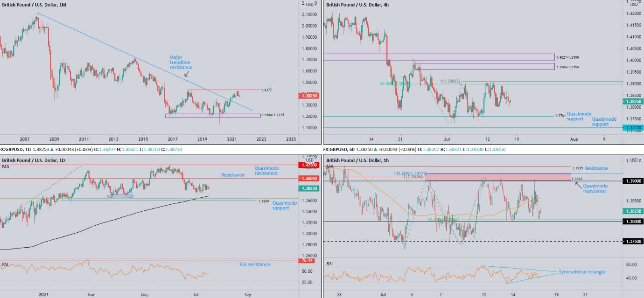644x298 pixels.
Task: Click 'Quasimodo resistance' on the 1h chart
Action: (x=595, y=188)
